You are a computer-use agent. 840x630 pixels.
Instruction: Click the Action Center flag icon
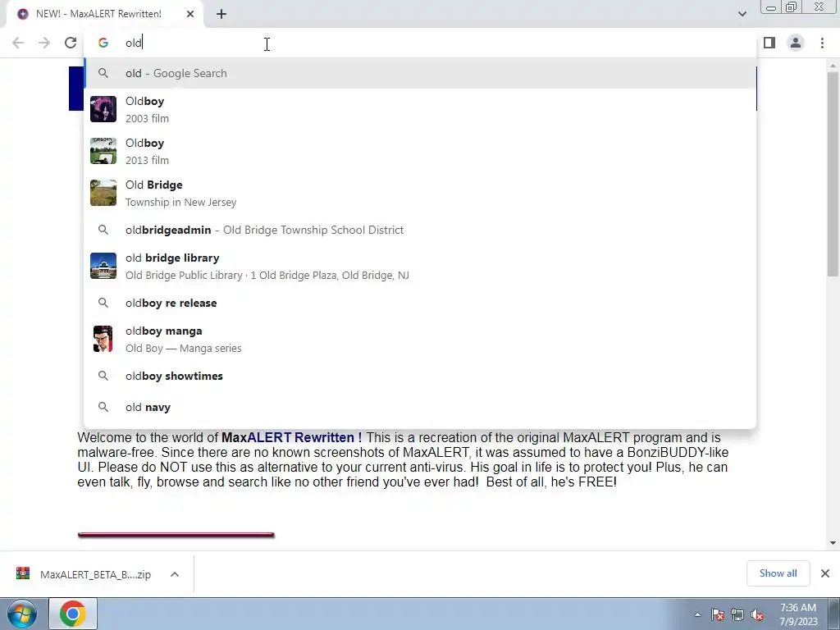718,615
